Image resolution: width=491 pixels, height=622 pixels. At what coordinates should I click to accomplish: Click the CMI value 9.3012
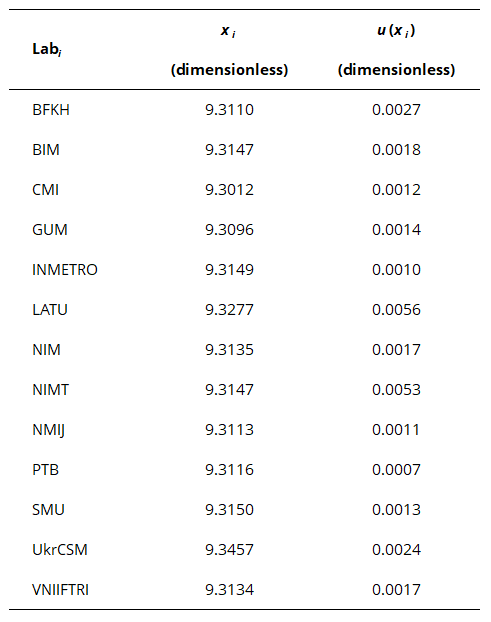pyautogui.click(x=229, y=190)
